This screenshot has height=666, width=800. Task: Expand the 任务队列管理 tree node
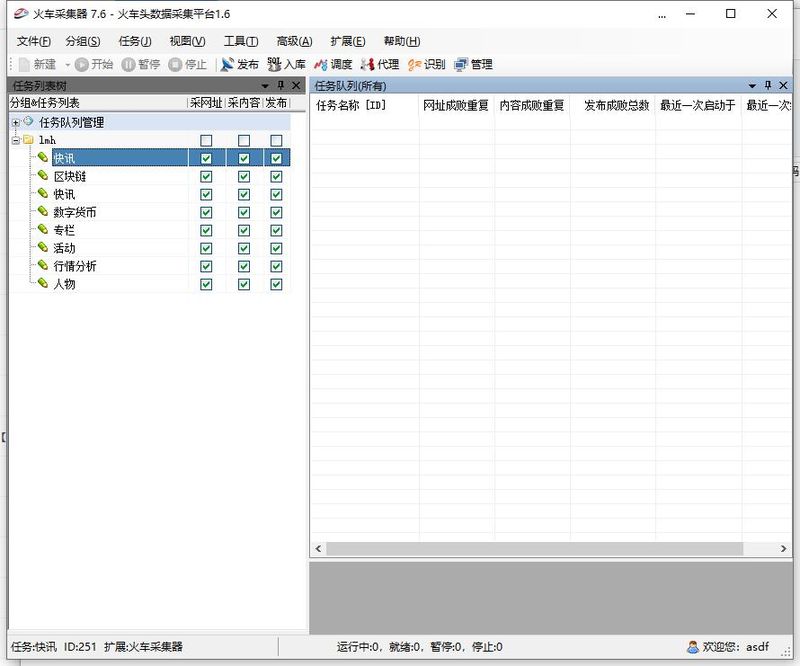coord(16,122)
